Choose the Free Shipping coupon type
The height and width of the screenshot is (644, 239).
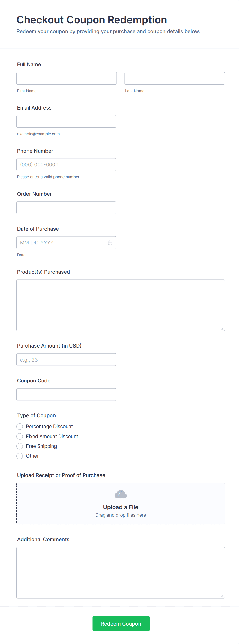click(20, 446)
